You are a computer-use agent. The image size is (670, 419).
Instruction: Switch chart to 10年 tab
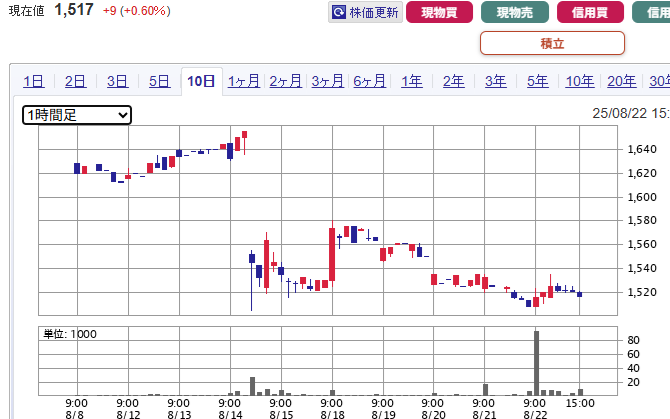[x=580, y=81]
